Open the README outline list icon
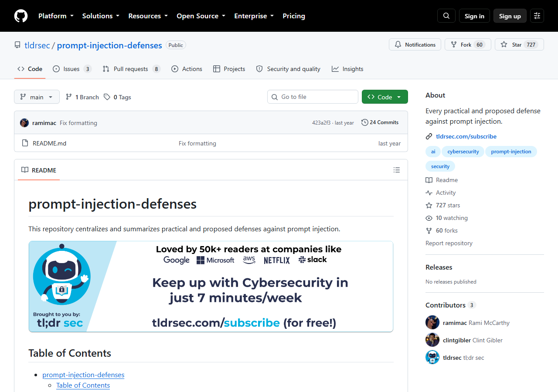This screenshot has height=392, width=558. pyautogui.click(x=397, y=170)
